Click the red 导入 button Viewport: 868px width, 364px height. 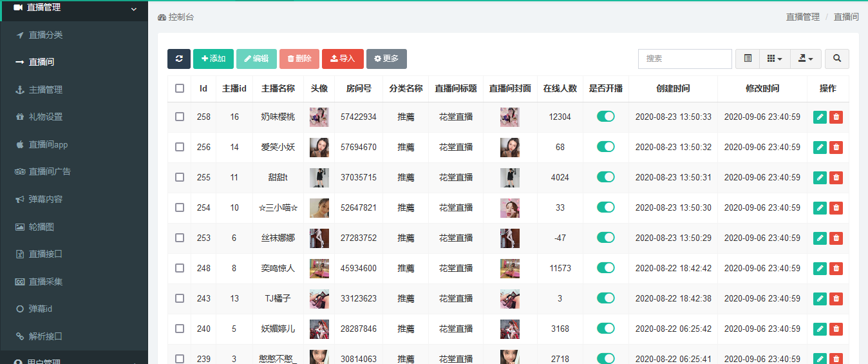343,59
